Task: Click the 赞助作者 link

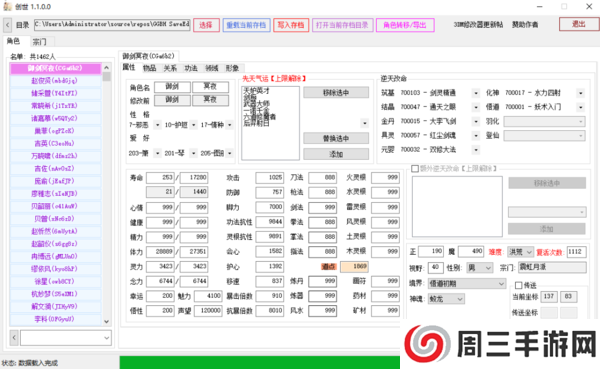Action: 525,24
